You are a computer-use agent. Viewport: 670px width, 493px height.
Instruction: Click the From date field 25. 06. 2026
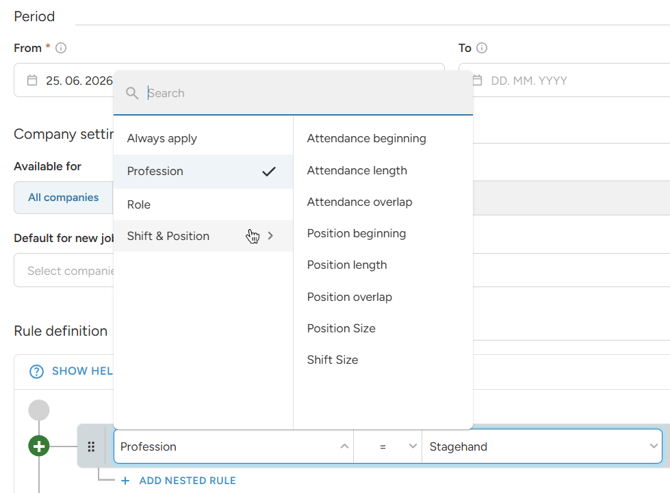coord(79,80)
